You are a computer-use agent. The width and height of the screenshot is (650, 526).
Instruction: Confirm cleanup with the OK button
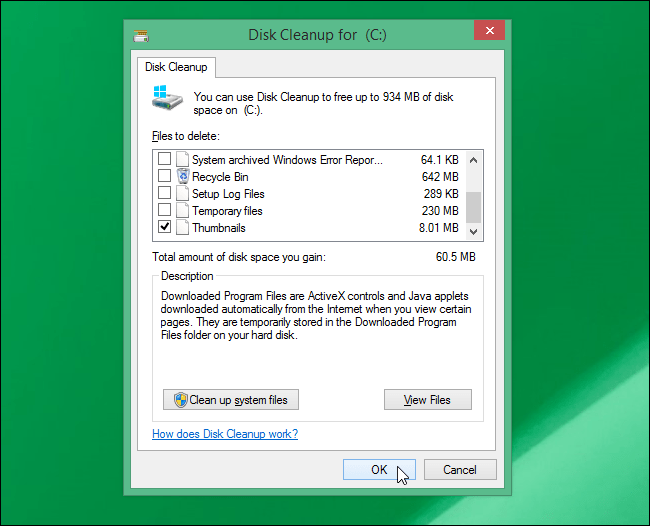(379, 470)
